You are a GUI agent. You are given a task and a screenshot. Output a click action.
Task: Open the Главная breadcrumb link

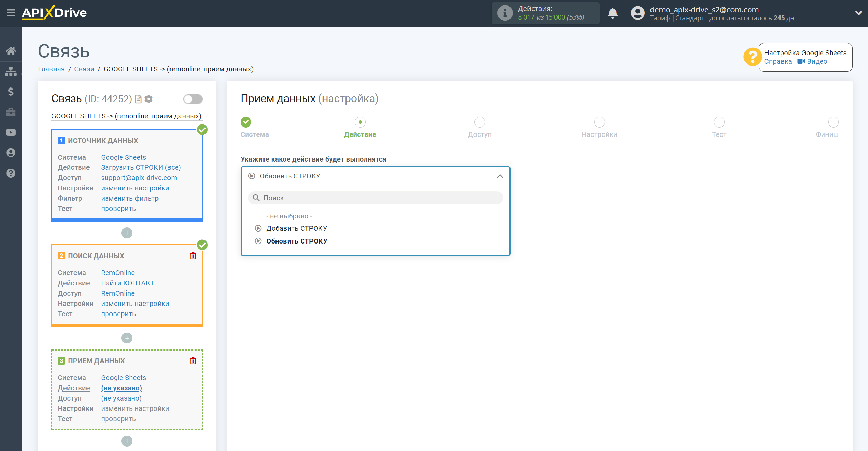coord(51,69)
